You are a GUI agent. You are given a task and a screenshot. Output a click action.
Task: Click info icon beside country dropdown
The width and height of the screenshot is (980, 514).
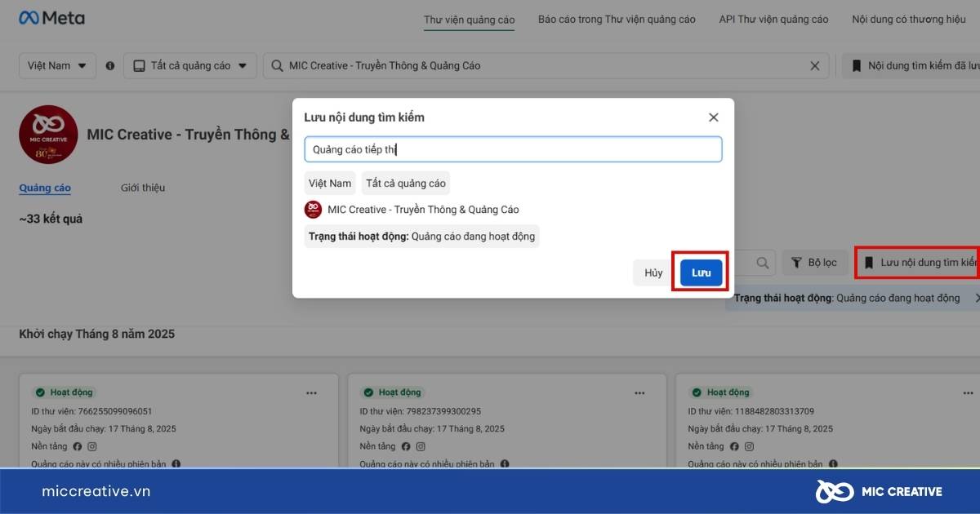[x=110, y=65]
